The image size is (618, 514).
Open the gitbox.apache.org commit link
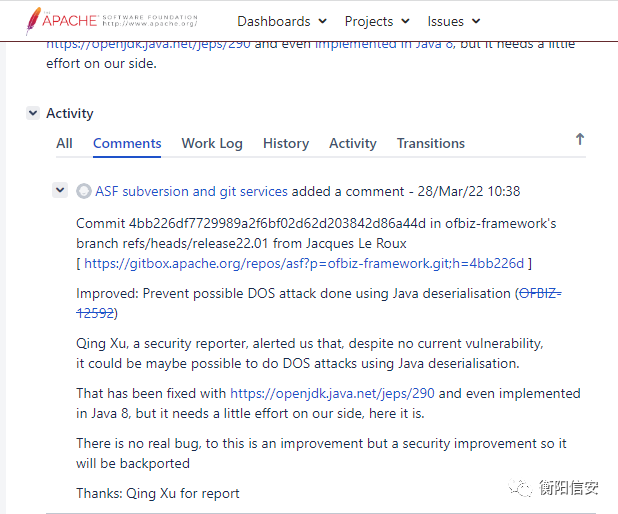click(304, 263)
